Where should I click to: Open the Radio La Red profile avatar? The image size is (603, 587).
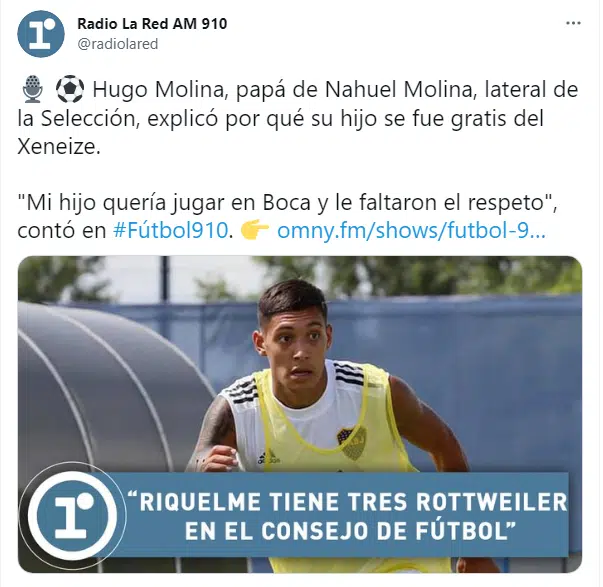click(40, 34)
